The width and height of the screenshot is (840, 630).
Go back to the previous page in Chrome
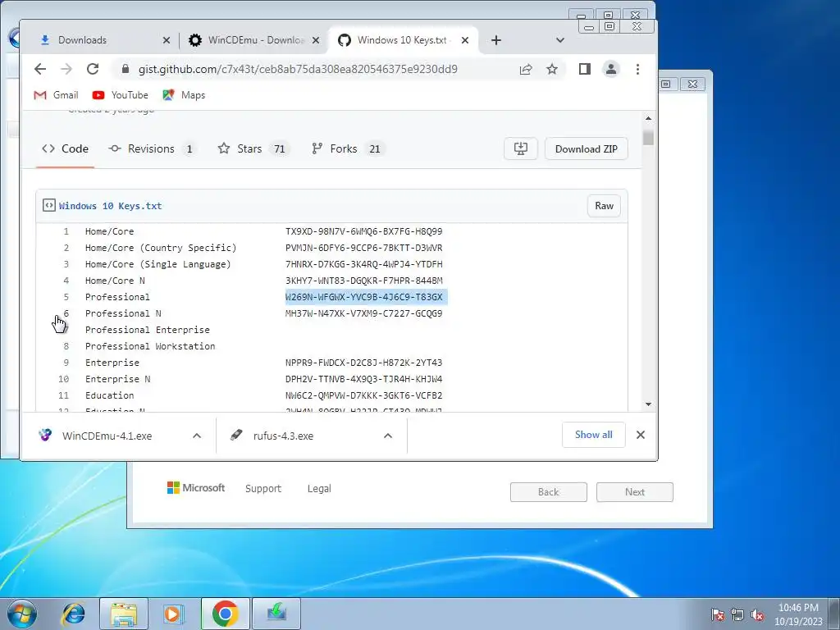[x=40, y=69]
